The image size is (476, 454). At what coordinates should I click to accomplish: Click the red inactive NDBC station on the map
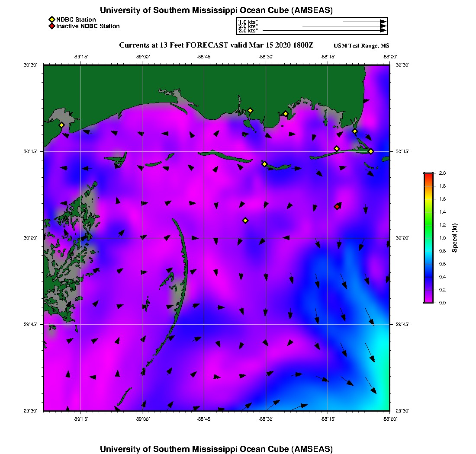[x=337, y=207]
